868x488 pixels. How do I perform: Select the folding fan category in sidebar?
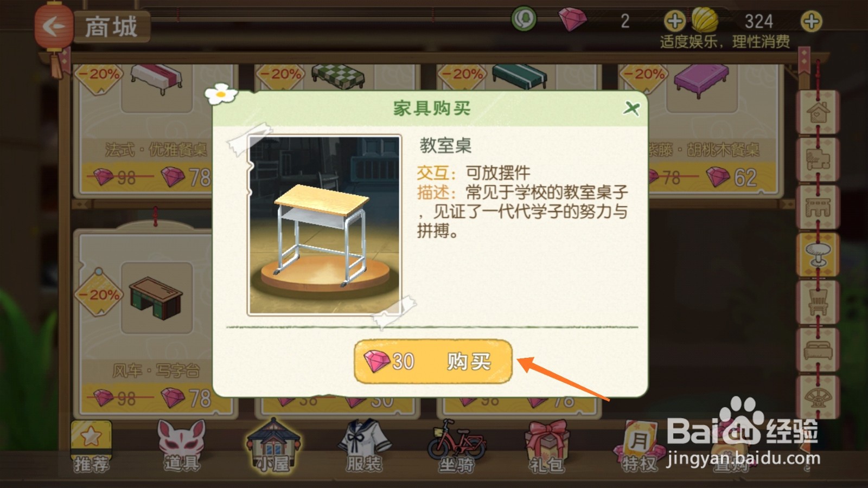coord(818,396)
